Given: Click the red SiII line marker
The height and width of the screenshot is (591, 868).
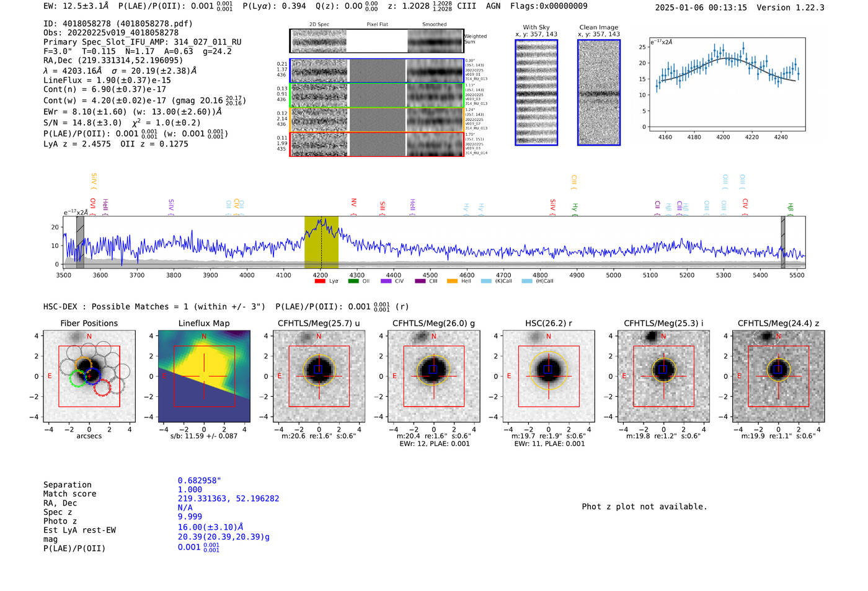Looking at the screenshot, I should point(383,208).
